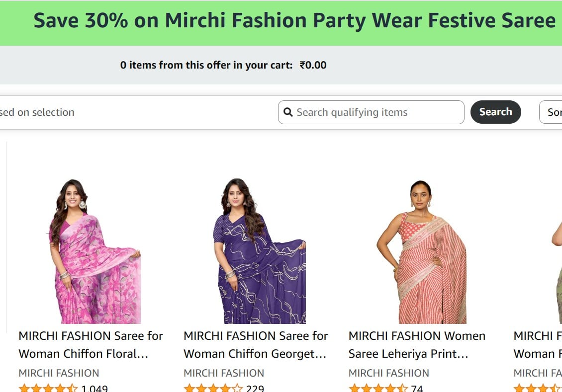The height and width of the screenshot is (392, 562).
Task: Open the 229 reviews count
Action: (x=255, y=389)
